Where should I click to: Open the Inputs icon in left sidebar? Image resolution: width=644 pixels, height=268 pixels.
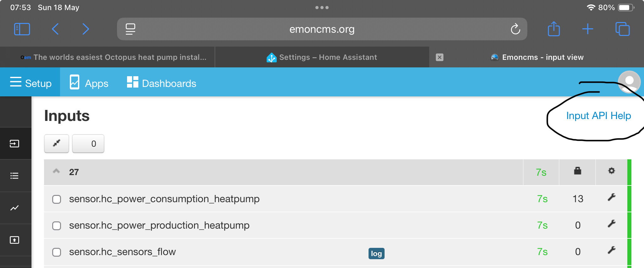point(14,144)
